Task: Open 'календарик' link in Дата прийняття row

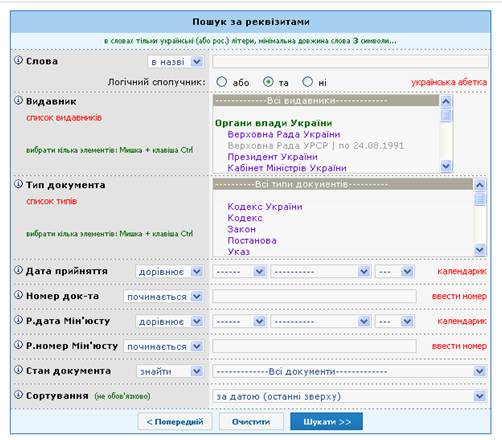Action: click(462, 271)
